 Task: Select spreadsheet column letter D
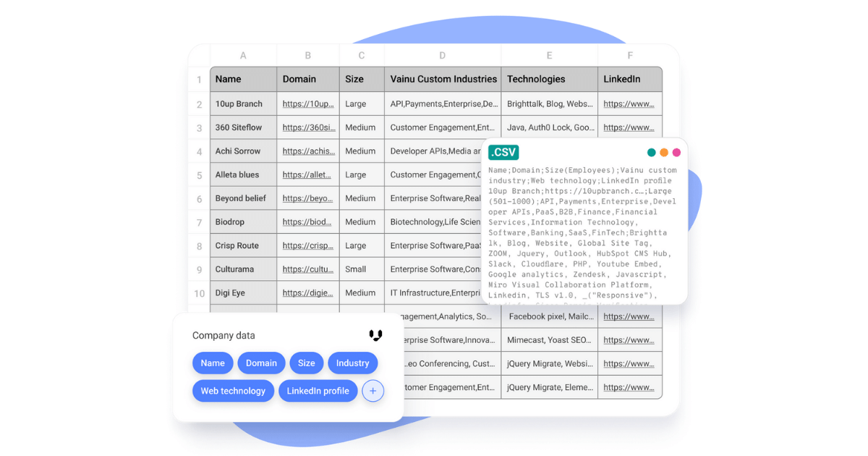coord(442,55)
